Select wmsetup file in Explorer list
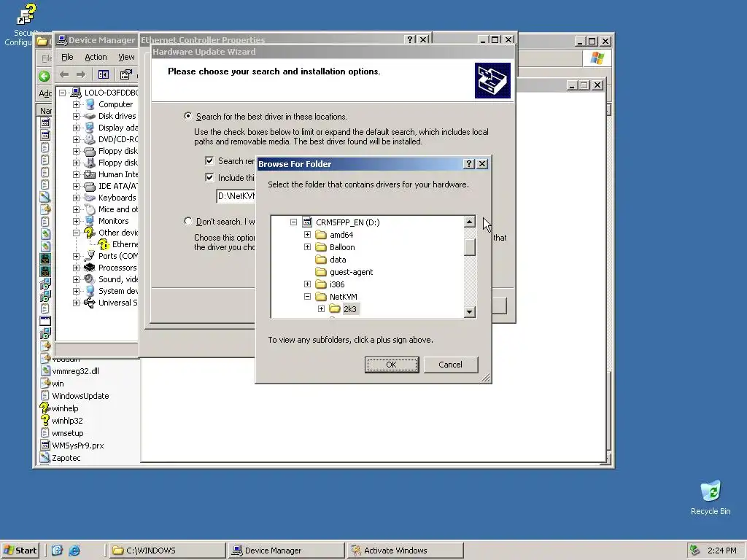 [68, 433]
